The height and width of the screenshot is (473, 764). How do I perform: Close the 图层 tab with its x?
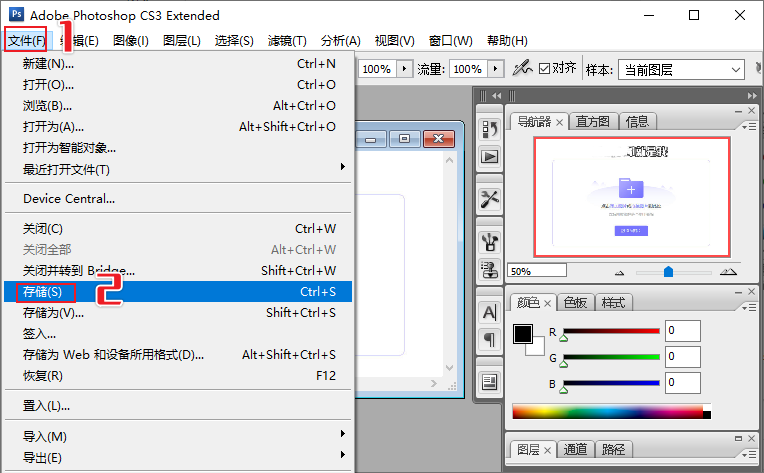point(547,450)
